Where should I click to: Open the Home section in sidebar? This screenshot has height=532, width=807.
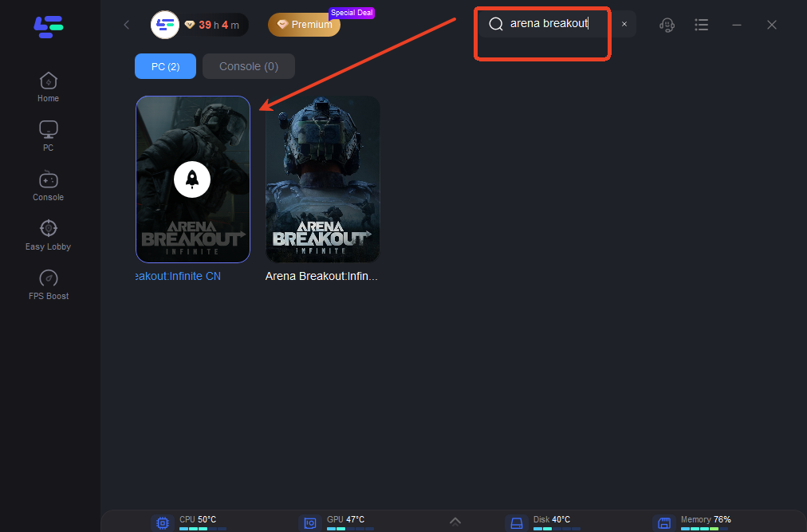click(x=48, y=87)
